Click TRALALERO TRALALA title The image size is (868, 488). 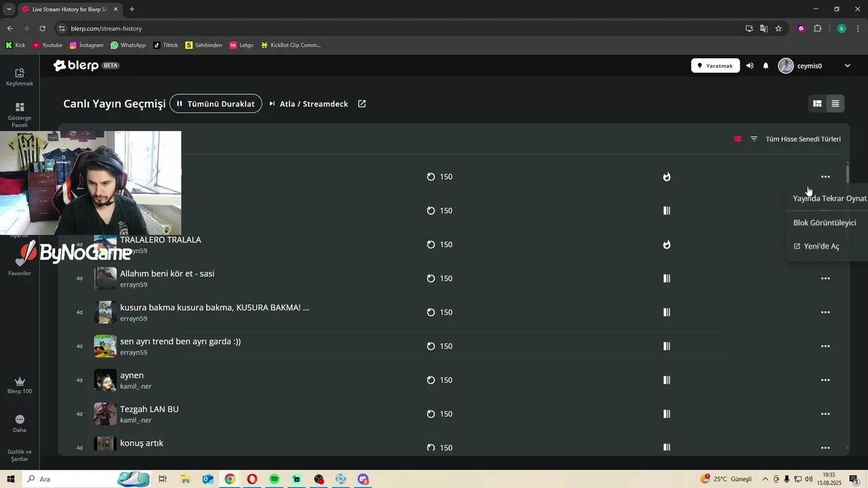click(x=161, y=240)
